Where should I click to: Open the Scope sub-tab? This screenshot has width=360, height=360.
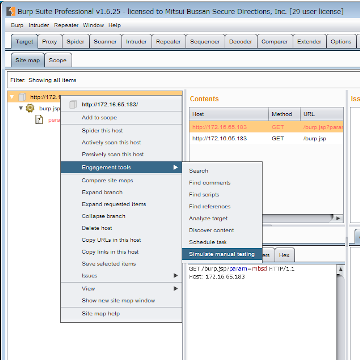tap(58, 60)
